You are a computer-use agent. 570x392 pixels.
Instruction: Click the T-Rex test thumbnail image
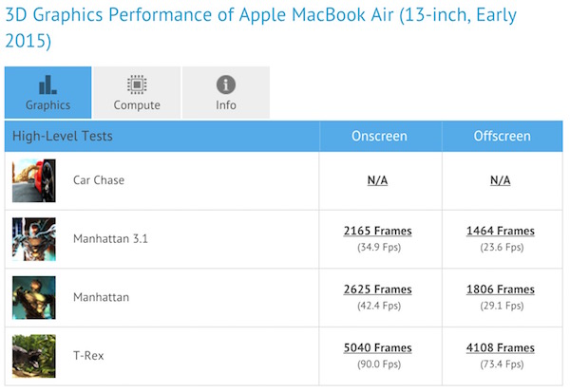pyautogui.click(x=33, y=354)
